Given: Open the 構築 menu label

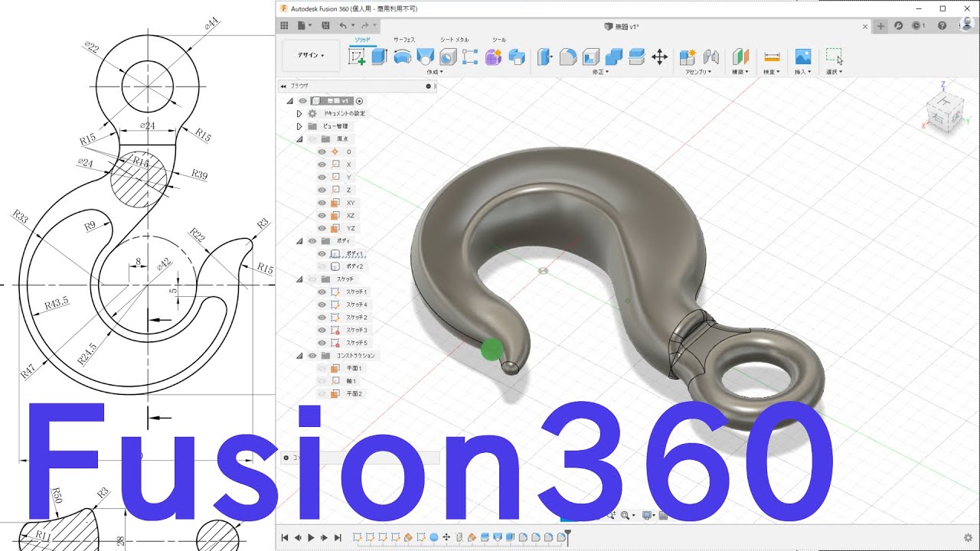Looking at the screenshot, I should click(740, 72).
